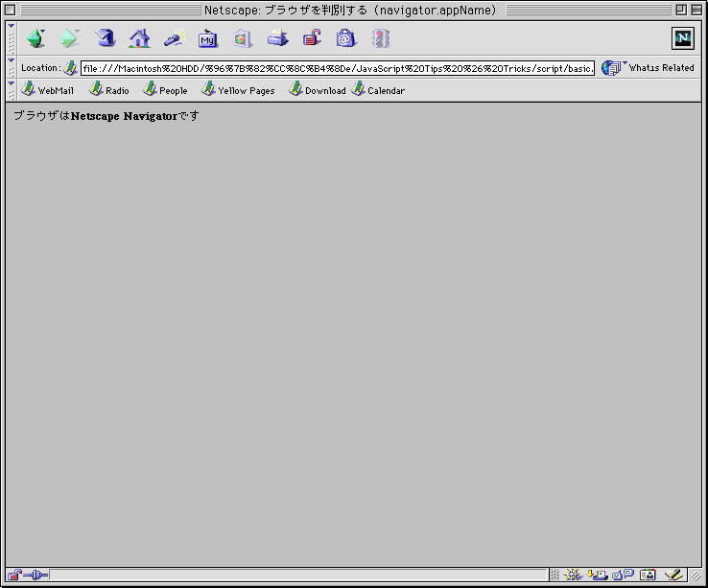Click the status bar progress area

pyautogui.click(x=298, y=575)
